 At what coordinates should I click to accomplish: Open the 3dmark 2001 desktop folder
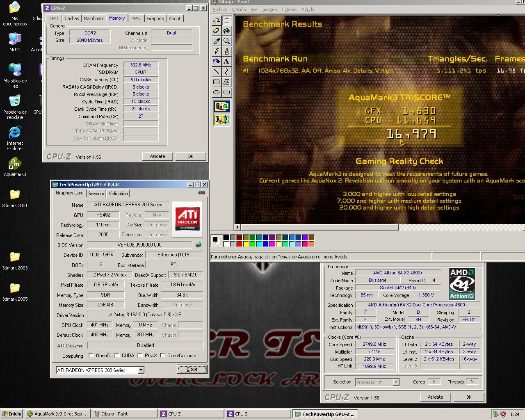[15, 198]
